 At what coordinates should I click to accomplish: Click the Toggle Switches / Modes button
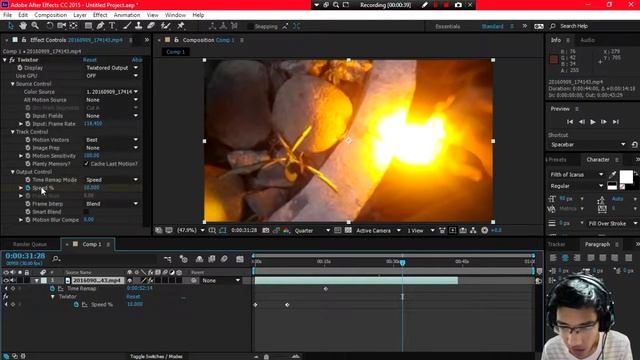point(156,356)
